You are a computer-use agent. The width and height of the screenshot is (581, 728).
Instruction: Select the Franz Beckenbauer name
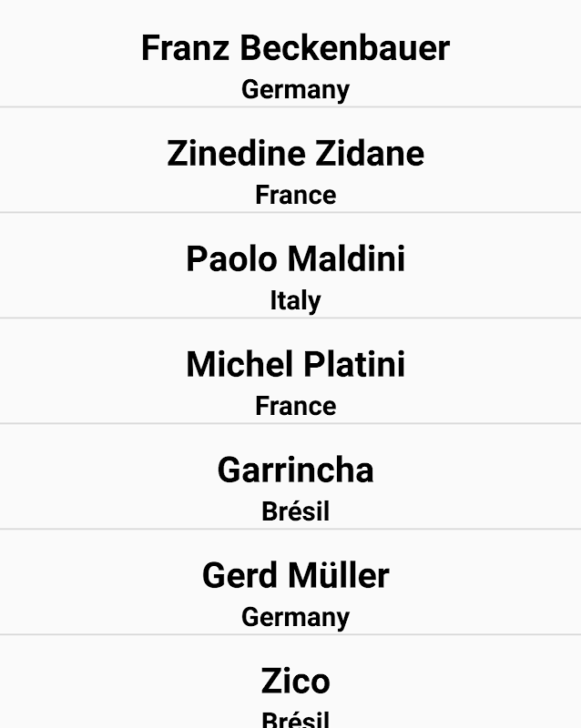point(295,48)
